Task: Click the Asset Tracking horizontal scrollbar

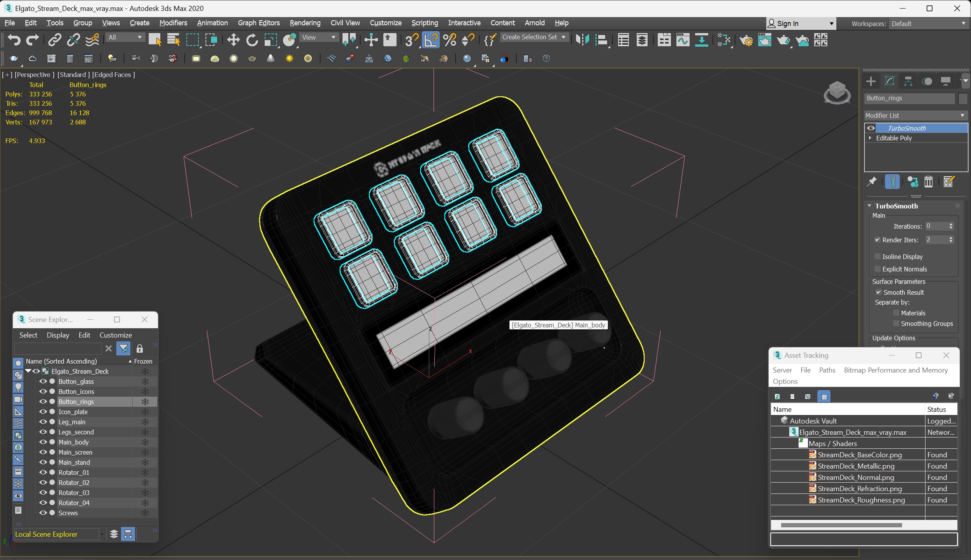Action: click(x=841, y=525)
